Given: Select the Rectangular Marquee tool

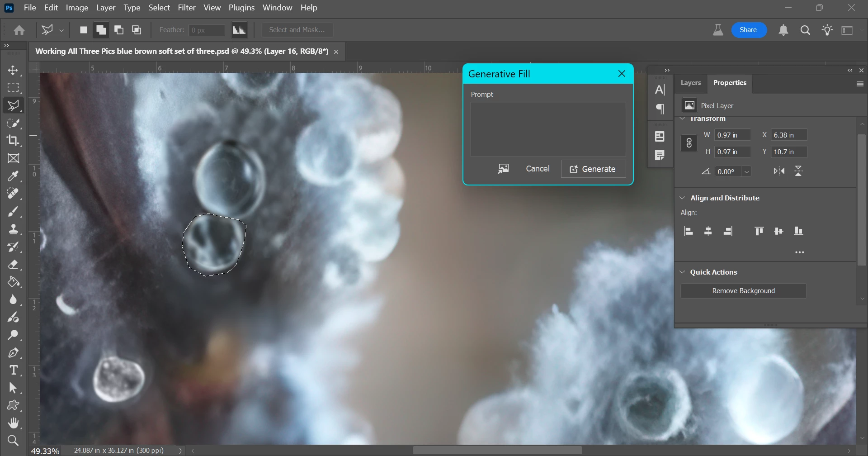Looking at the screenshot, I should 13,88.
